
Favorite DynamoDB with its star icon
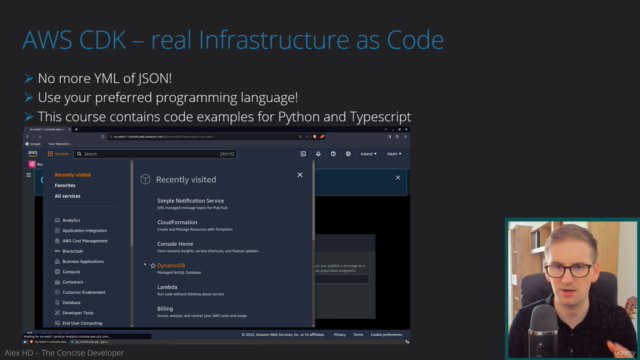(153, 265)
